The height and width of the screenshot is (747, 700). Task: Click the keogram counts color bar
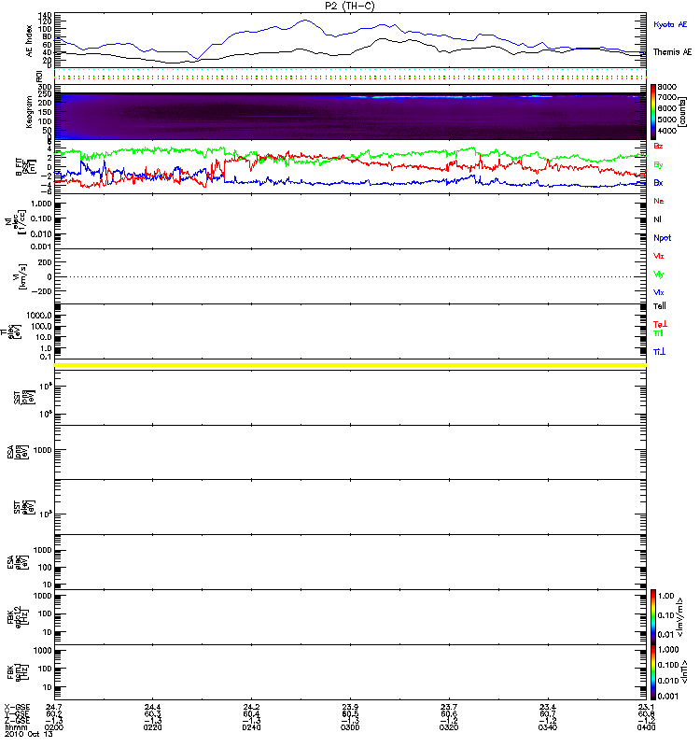[653, 112]
